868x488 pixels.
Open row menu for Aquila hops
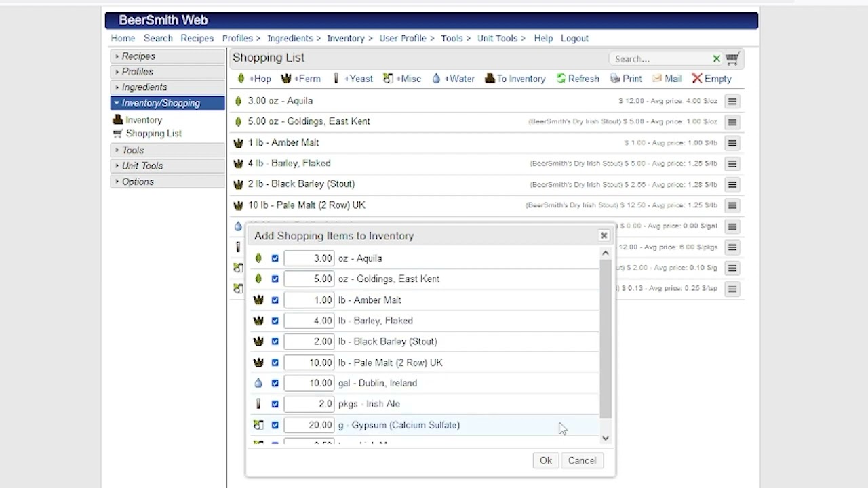(732, 101)
